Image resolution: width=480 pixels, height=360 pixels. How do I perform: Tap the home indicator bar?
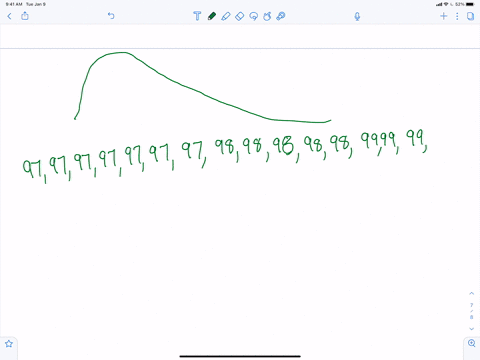240,356
